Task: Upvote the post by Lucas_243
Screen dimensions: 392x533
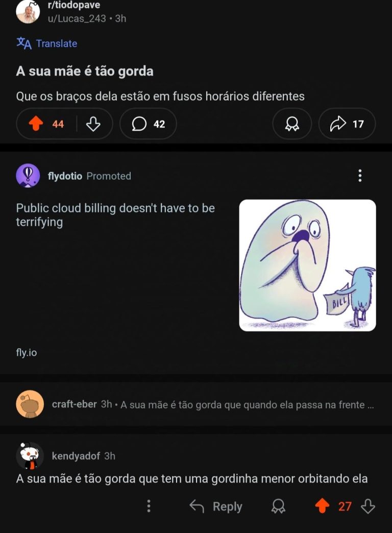Action: click(x=35, y=124)
